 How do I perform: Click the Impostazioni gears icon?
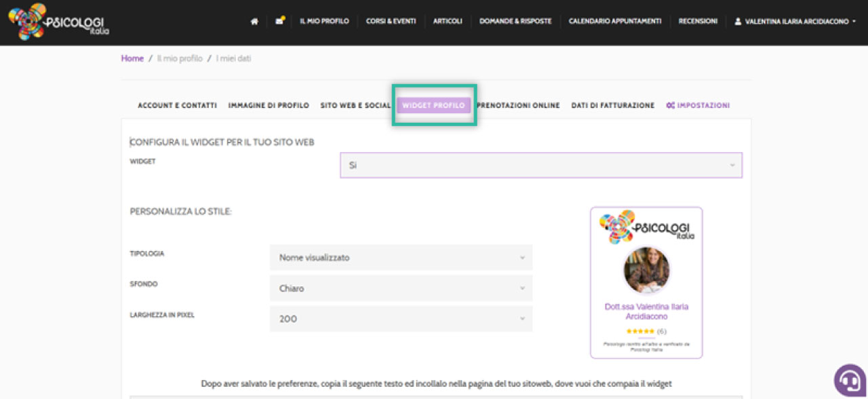click(670, 106)
